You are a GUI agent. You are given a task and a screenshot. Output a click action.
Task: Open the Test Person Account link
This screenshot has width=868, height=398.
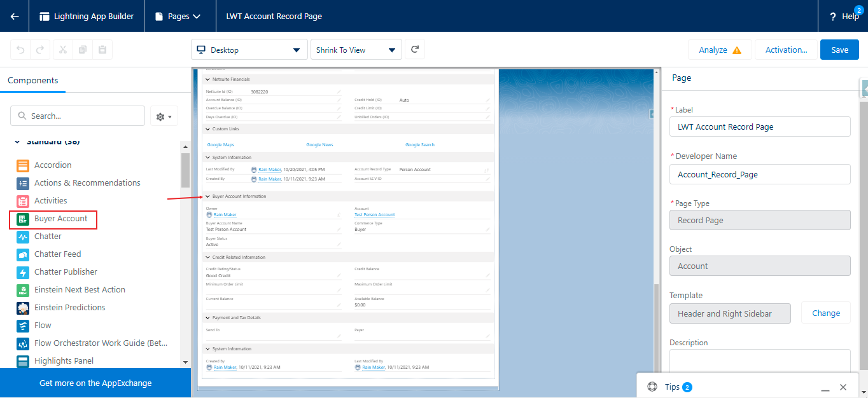click(x=375, y=215)
